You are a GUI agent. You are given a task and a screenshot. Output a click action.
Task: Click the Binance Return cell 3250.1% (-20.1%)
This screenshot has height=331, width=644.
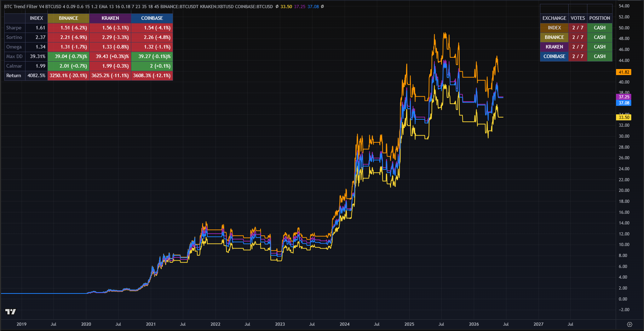click(x=69, y=75)
